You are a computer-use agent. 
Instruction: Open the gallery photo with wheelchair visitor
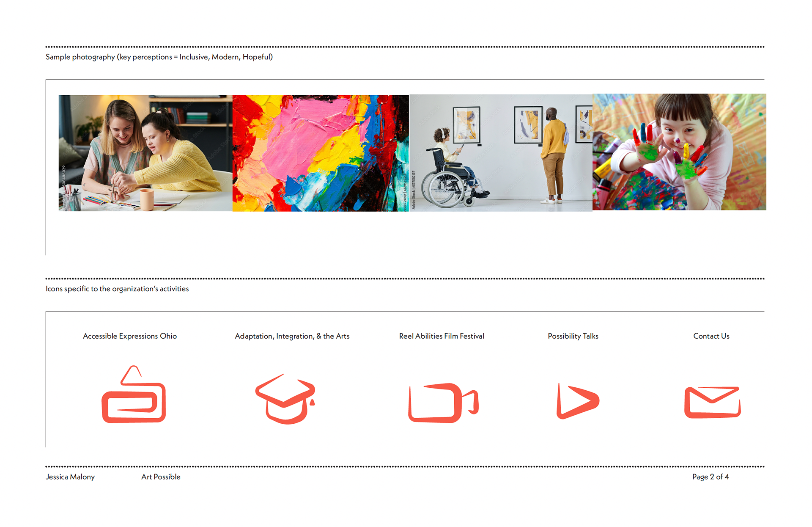point(501,153)
